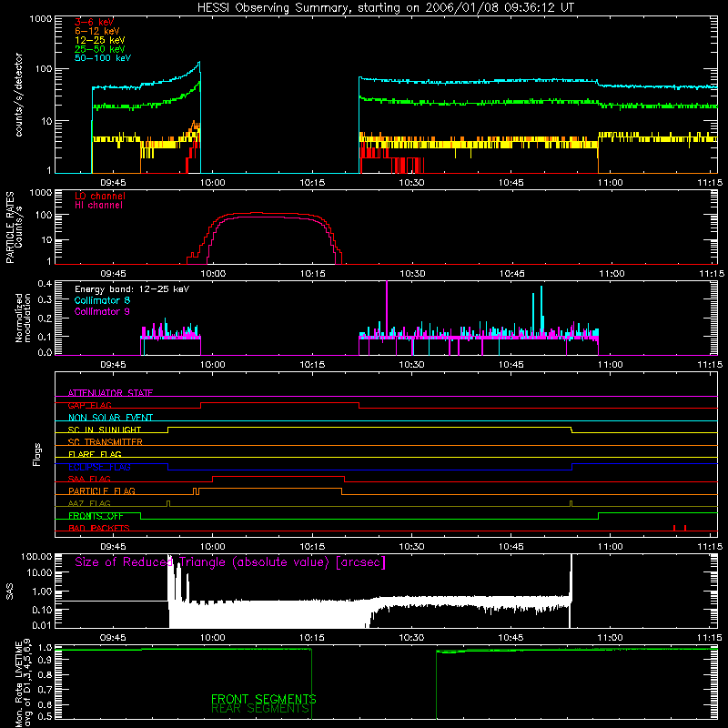728x728 pixels.
Task: Click the PARTICLE_FLAG label
Action: click(x=102, y=490)
